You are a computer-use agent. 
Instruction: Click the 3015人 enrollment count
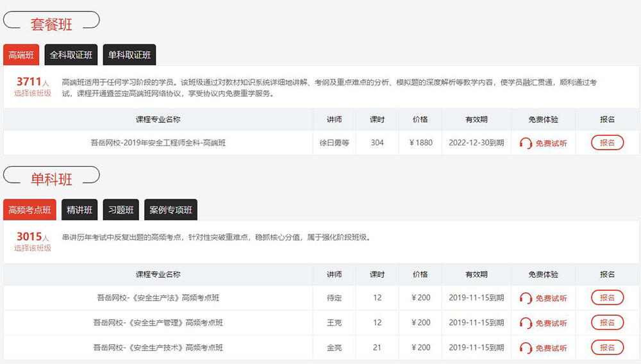[33, 236]
